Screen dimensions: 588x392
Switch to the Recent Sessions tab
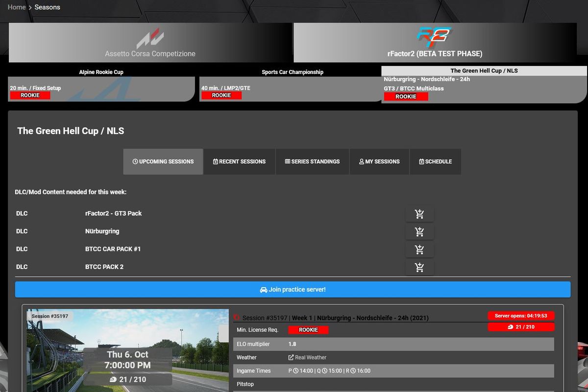(239, 161)
